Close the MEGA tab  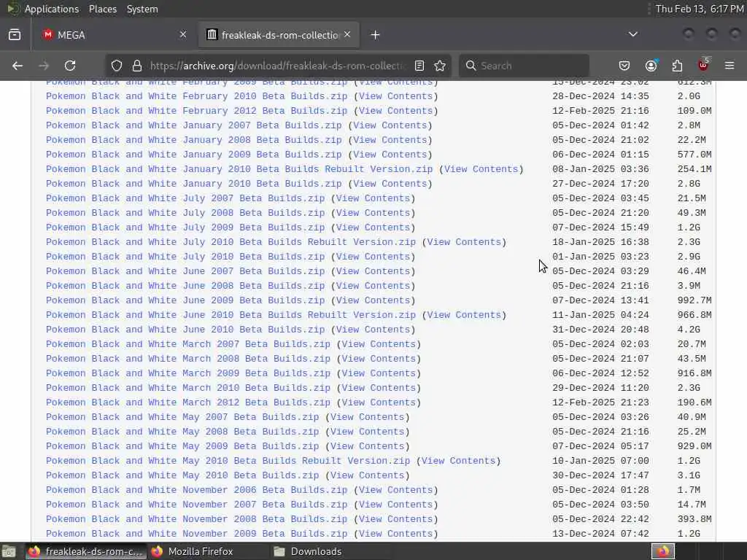coord(183,34)
